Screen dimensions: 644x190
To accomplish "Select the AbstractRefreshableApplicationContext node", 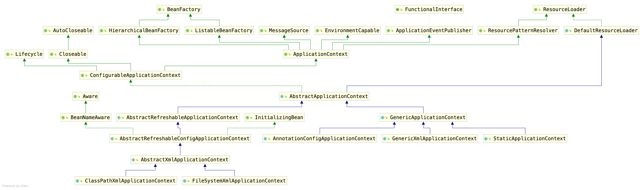I will (178, 117).
